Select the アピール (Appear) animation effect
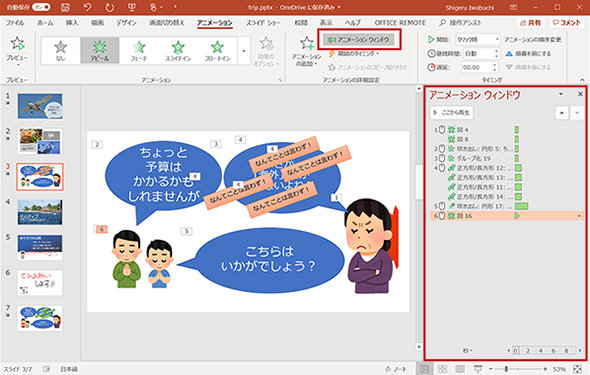This screenshot has width=590, height=375. click(x=100, y=50)
